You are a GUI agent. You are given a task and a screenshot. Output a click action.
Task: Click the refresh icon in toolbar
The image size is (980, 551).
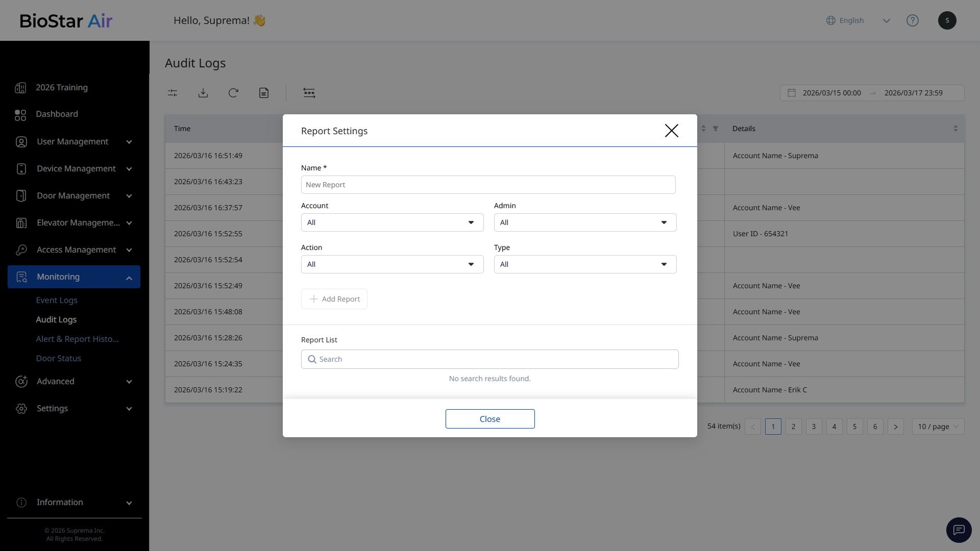pos(233,93)
